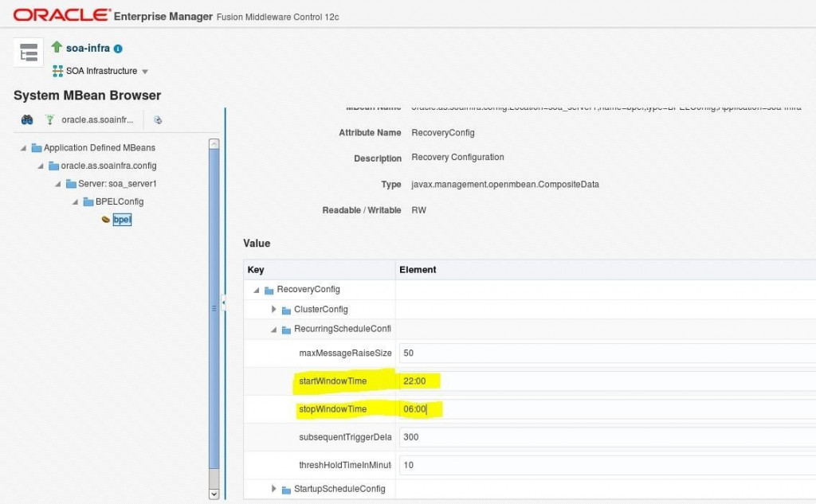Viewport: 816px width, 504px height.
Task: Open the SOA Infrastructure dropdown menu
Action: click(145, 72)
